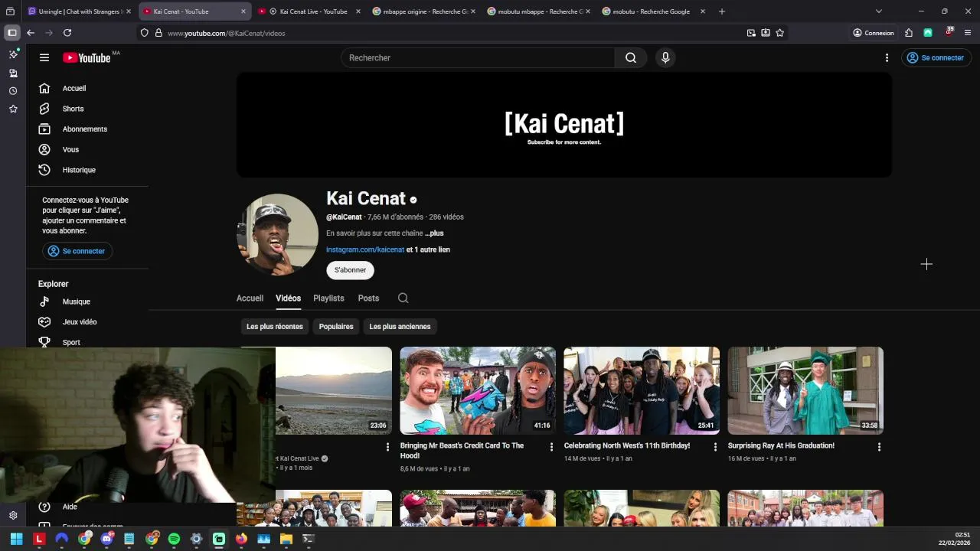
Task: Go back with browser back arrow
Action: 31,33
